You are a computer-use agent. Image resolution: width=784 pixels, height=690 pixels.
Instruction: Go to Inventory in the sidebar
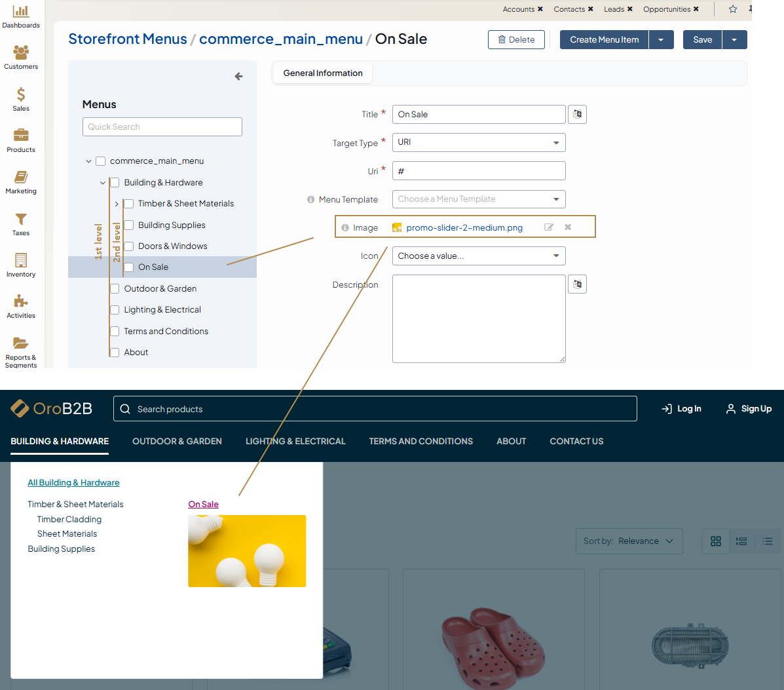(21, 265)
